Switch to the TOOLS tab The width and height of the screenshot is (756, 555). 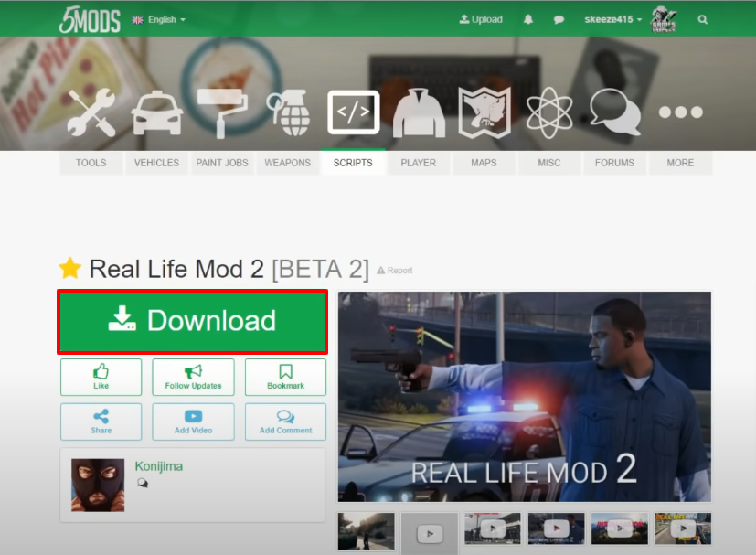(x=91, y=163)
